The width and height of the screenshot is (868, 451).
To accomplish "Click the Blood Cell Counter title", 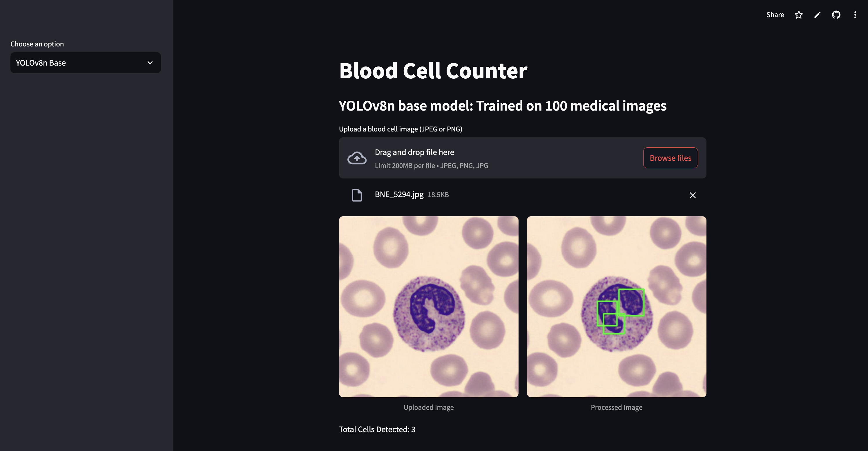I will (x=433, y=71).
